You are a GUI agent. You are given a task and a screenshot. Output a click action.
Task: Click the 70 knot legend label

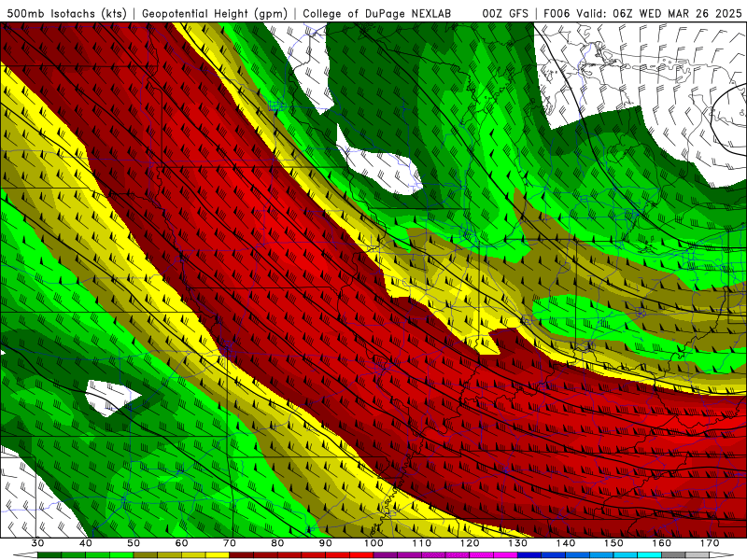pos(230,543)
